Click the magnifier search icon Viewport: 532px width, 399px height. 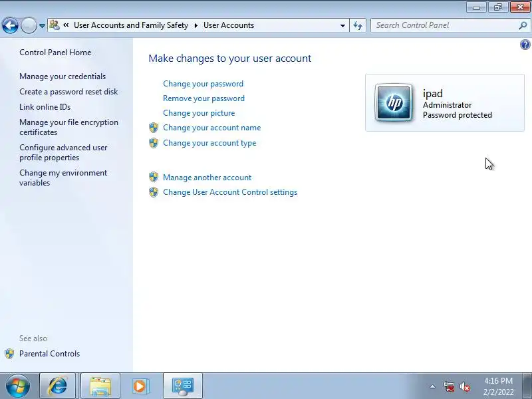(x=523, y=25)
